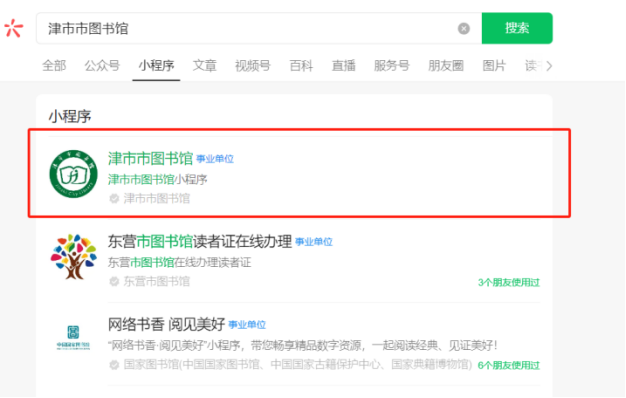Click the verified badge next to 国家图书馆
Screen dimensions: 626x398
coord(114,364)
